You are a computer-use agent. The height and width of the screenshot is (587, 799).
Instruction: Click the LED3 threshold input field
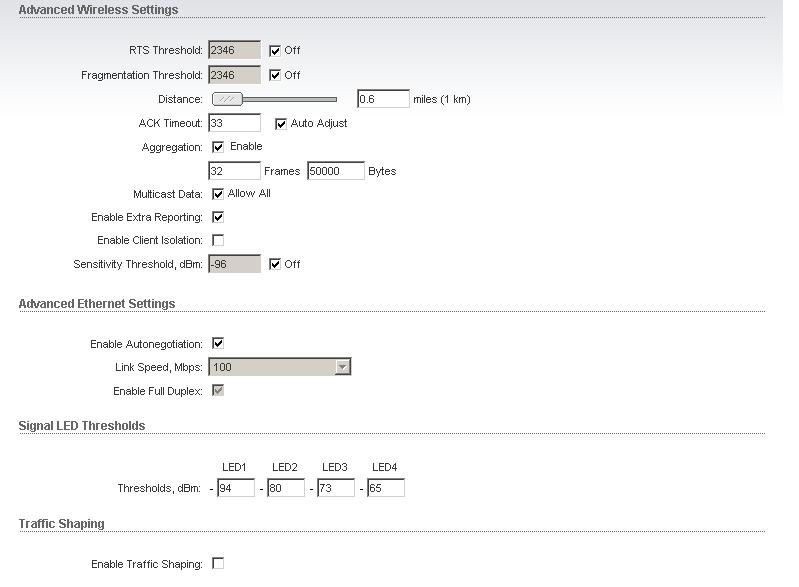(x=335, y=488)
